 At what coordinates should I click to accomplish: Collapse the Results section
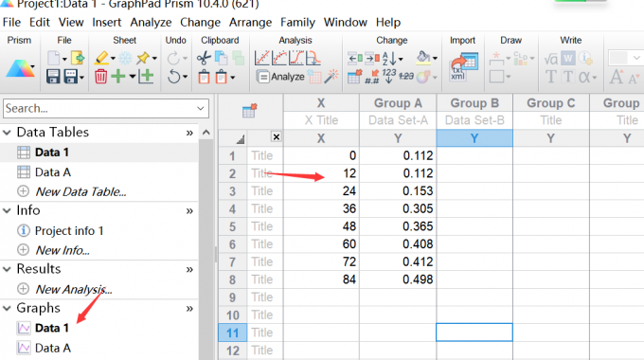click(x=7, y=269)
